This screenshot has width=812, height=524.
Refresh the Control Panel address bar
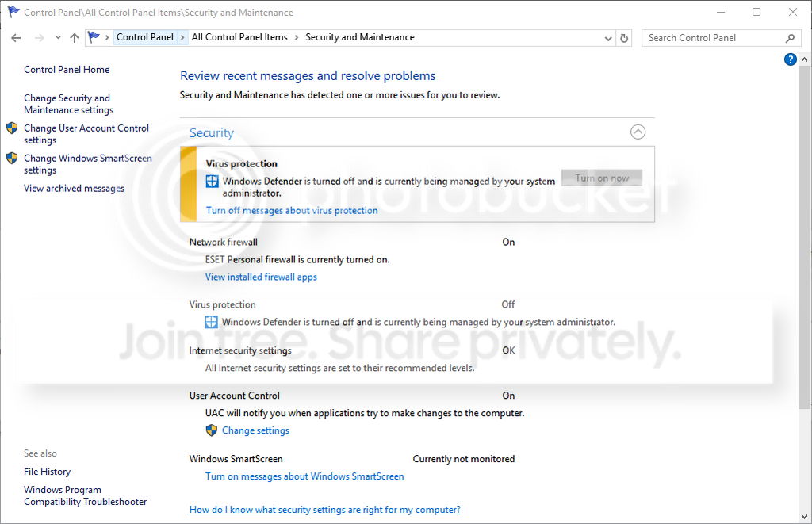[x=624, y=38]
